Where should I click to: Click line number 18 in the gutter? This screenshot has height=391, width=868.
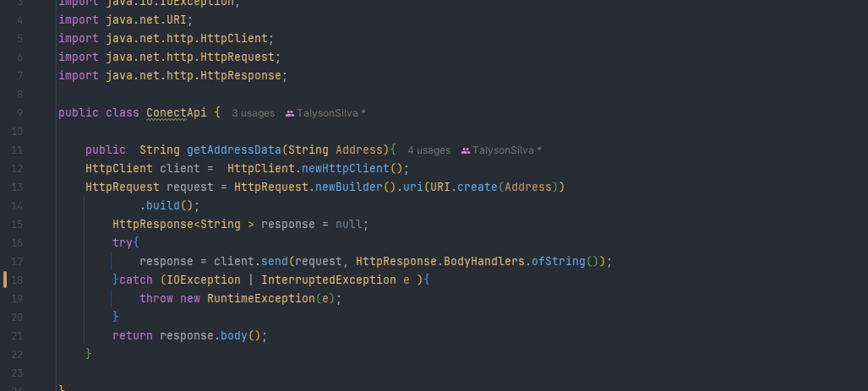[x=17, y=280]
